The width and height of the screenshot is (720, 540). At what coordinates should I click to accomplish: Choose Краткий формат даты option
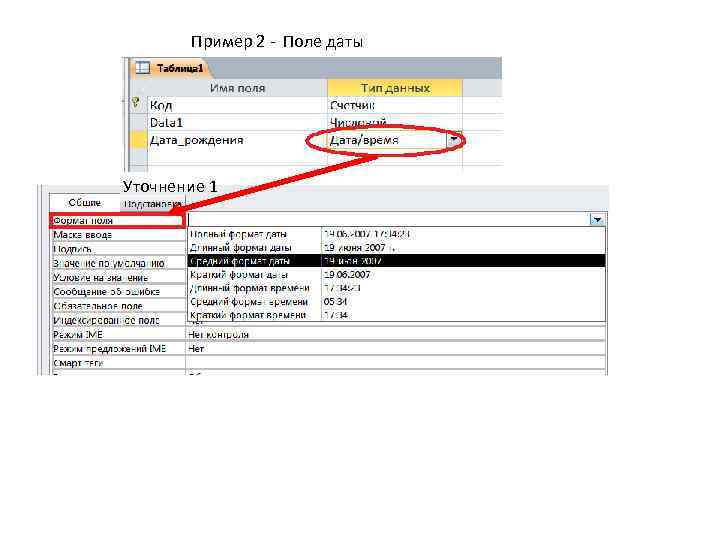pyautogui.click(x=396, y=275)
